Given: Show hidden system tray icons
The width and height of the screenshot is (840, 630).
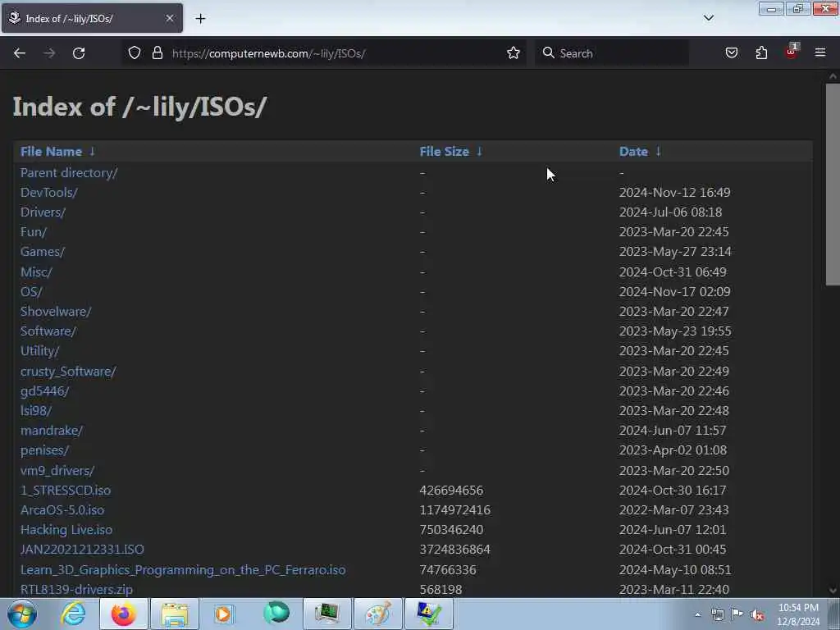Looking at the screenshot, I should pyautogui.click(x=697, y=614).
